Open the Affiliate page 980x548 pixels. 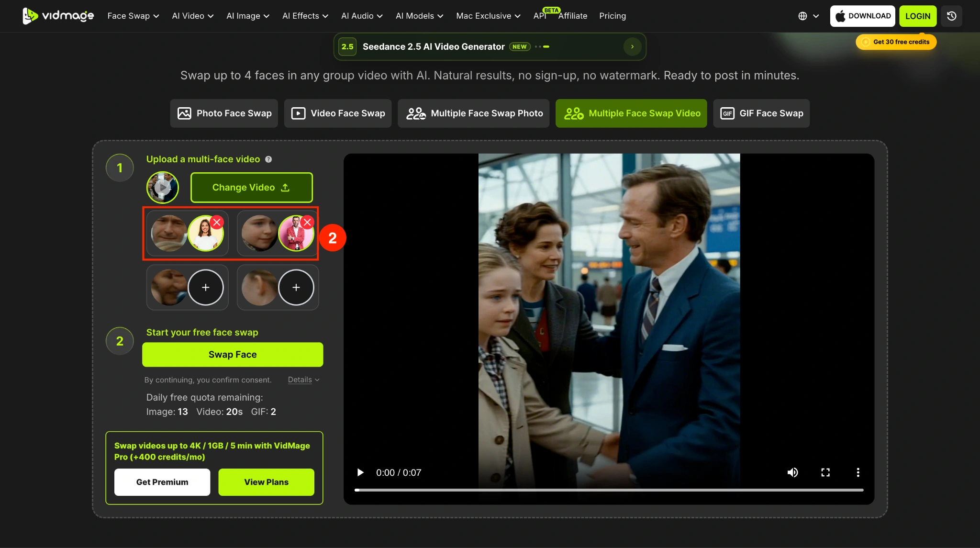click(x=572, y=16)
